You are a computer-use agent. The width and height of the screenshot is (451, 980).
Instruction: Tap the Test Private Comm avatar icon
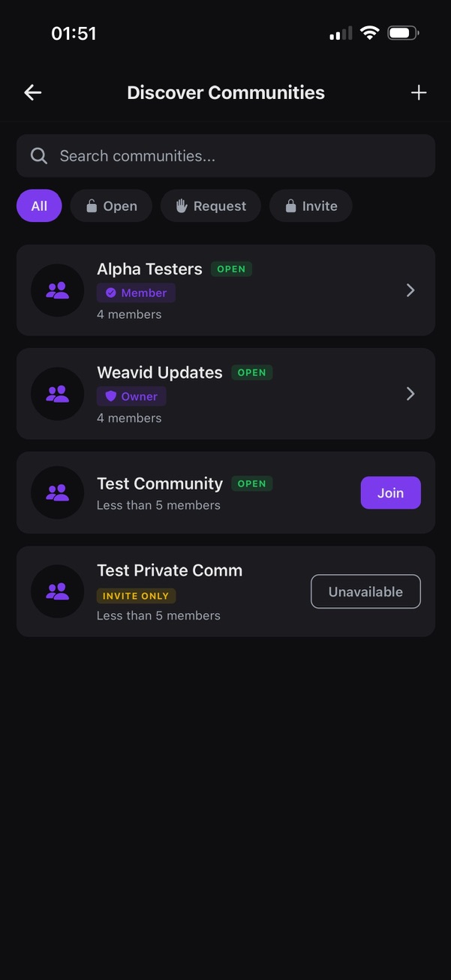[57, 591]
